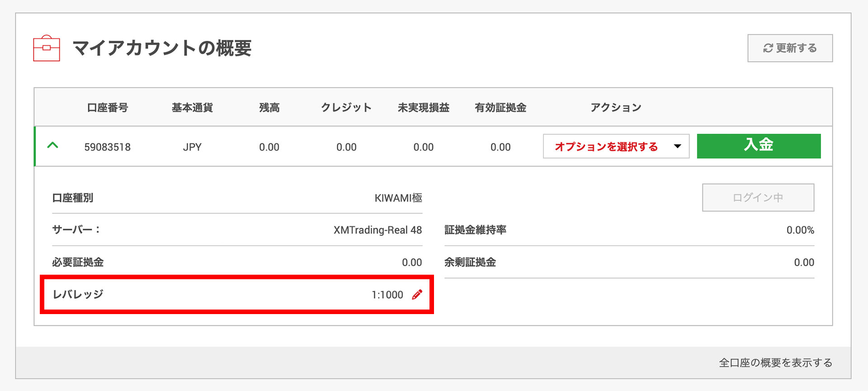Image resolution: width=868 pixels, height=391 pixels.
Task: Collapse account row with green chevron
Action: [53, 146]
